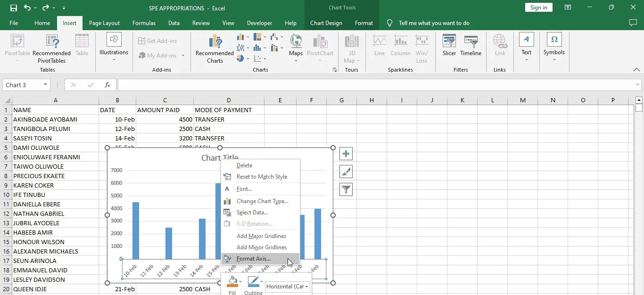Viewport: 644px width, 295px height.
Task: Open the Chart Filters funnel icon
Action: pos(346,189)
